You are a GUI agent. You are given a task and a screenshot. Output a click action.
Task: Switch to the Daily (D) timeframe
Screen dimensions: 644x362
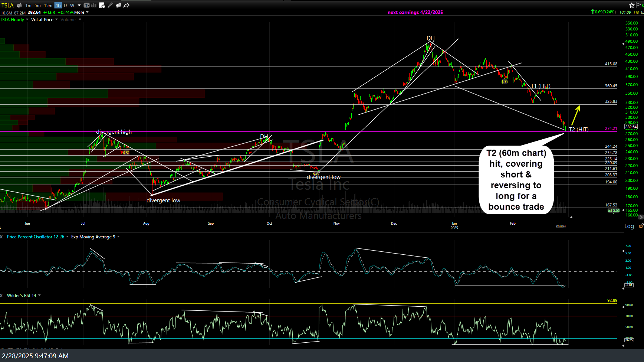coord(65,5)
